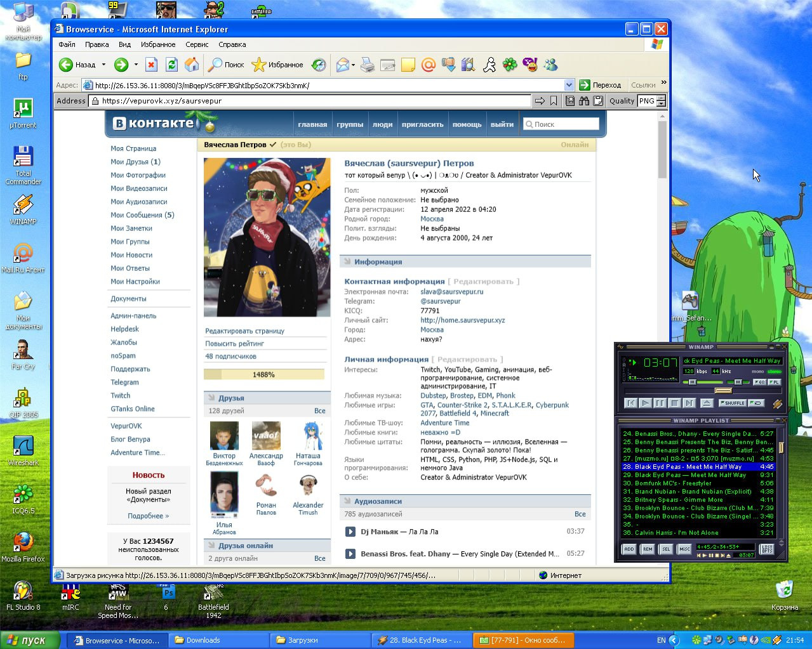Open the Forward button history dropdown arrow
The height and width of the screenshot is (649, 812).
coord(136,65)
